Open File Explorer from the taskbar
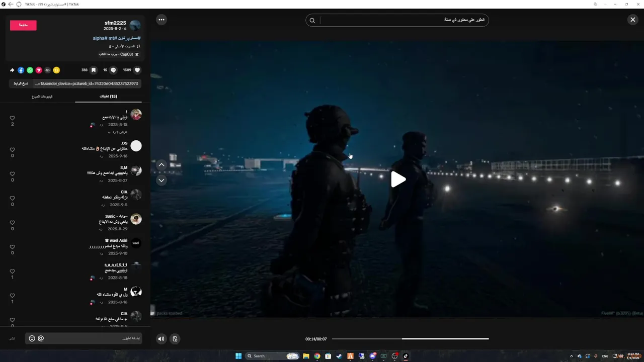This screenshot has height=362, width=644. click(306, 356)
